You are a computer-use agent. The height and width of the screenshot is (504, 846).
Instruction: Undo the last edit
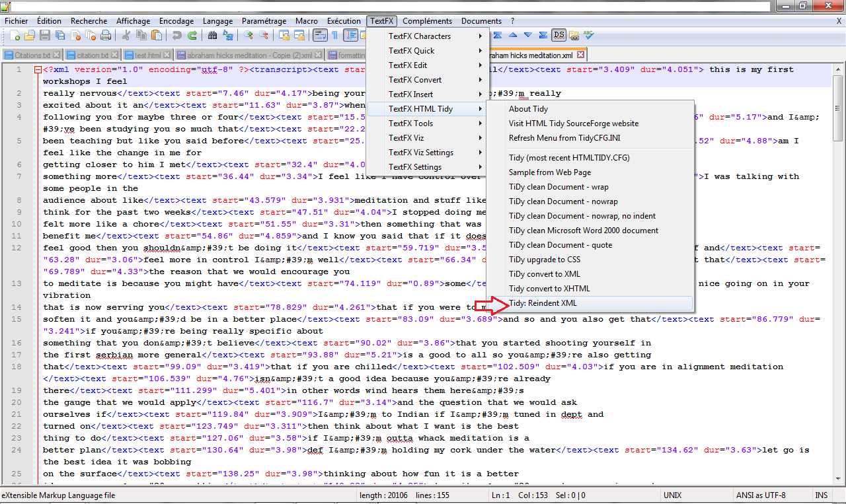click(177, 35)
